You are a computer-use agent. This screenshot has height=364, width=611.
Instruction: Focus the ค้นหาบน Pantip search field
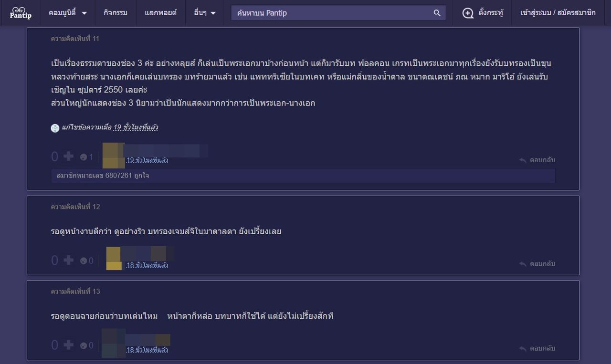point(332,13)
